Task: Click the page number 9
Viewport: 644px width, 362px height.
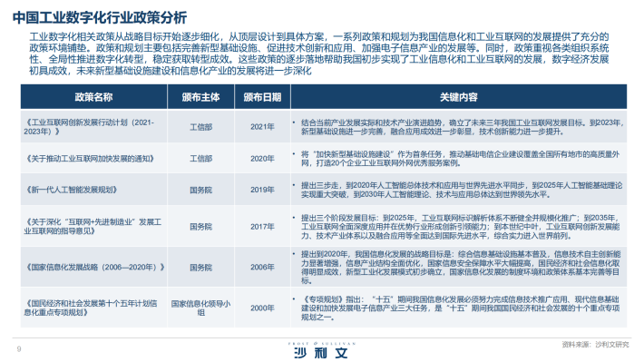Action: 19,349
